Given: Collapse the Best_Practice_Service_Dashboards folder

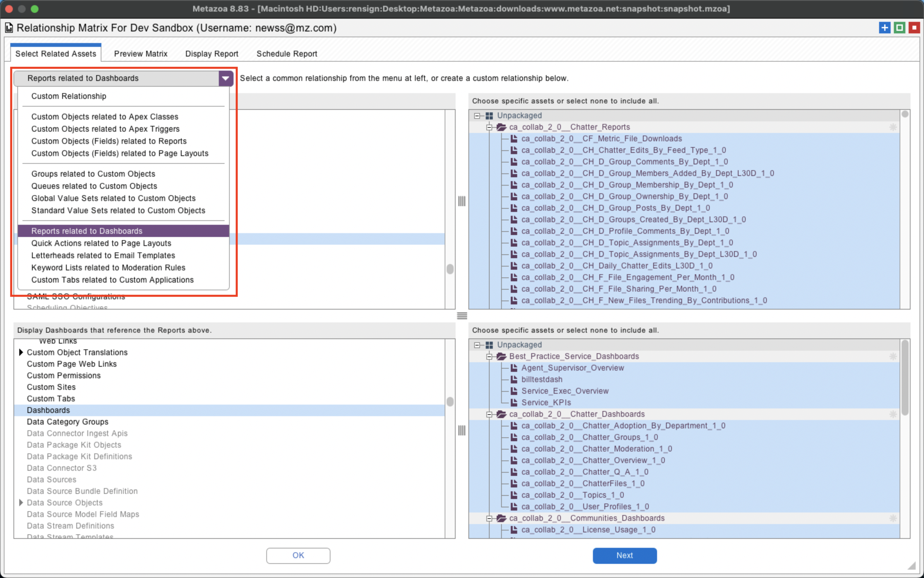Looking at the screenshot, I should click(x=489, y=357).
